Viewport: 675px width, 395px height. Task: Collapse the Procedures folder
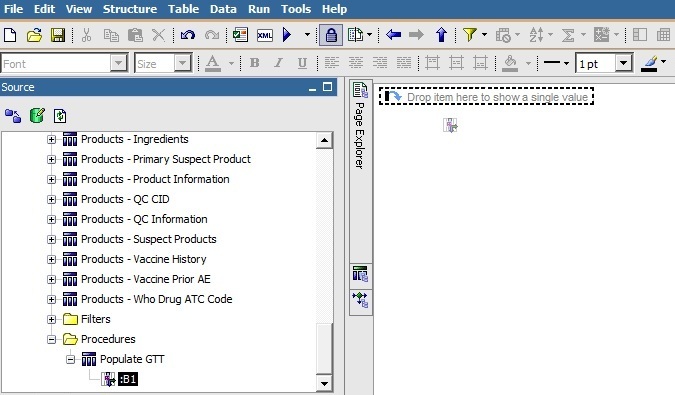pyautogui.click(x=51, y=339)
